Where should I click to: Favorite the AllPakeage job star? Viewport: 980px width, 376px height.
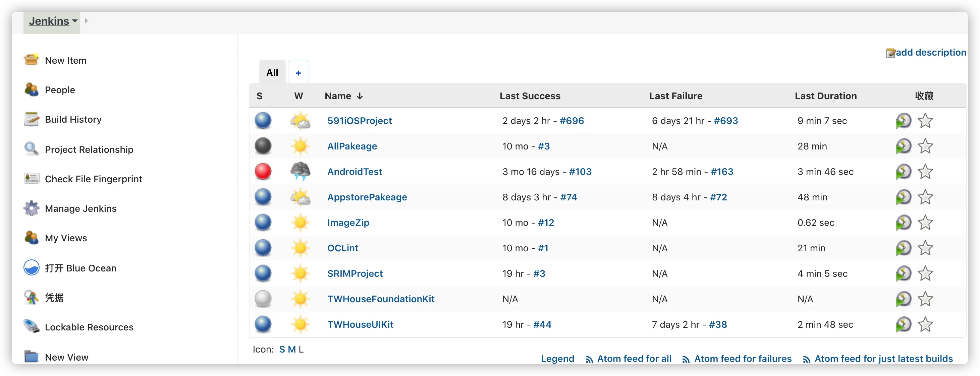pos(925,146)
